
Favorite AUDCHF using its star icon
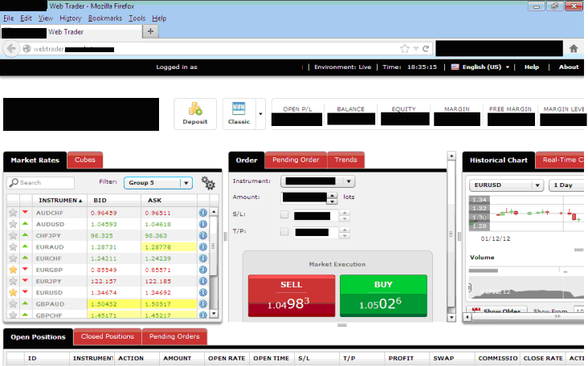click(x=13, y=213)
